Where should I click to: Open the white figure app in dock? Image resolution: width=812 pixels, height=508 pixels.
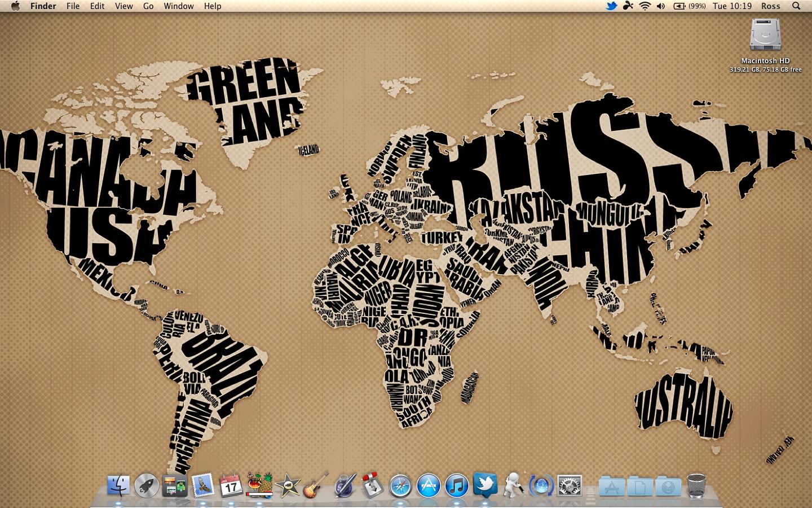coord(513,485)
